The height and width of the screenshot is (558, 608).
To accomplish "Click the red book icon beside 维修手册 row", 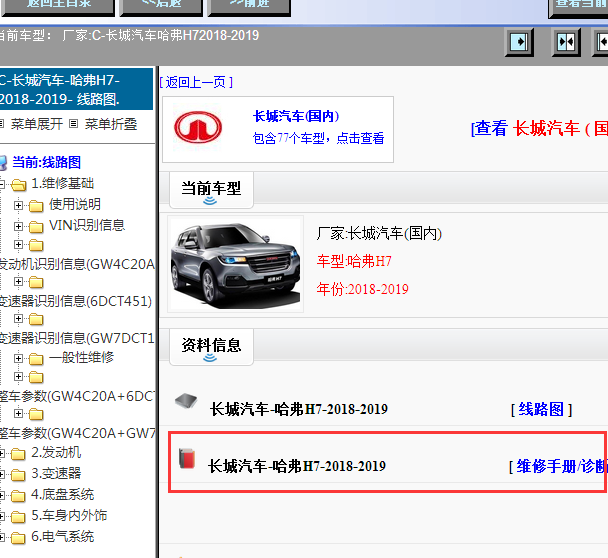I will 187,458.
